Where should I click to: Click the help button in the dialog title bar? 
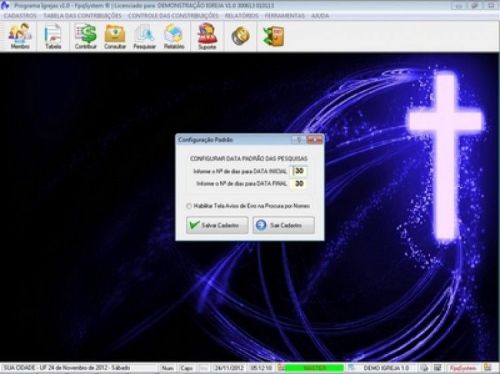click(x=299, y=140)
